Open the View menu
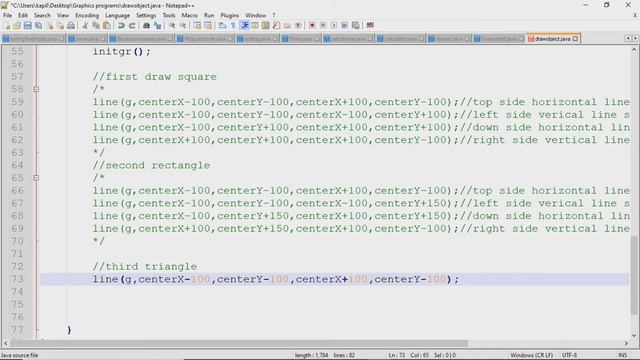The height and width of the screenshot is (360, 640). pyautogui.click(x=62, y=16)
